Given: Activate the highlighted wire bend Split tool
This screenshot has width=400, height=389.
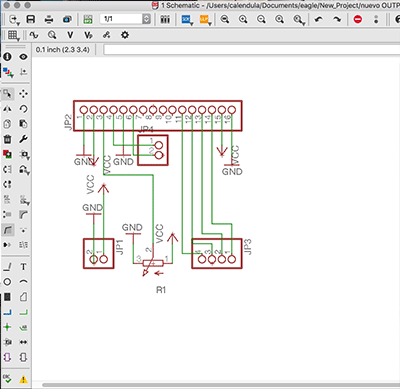Looking at the screenshot, I should [x=8, y=230].
